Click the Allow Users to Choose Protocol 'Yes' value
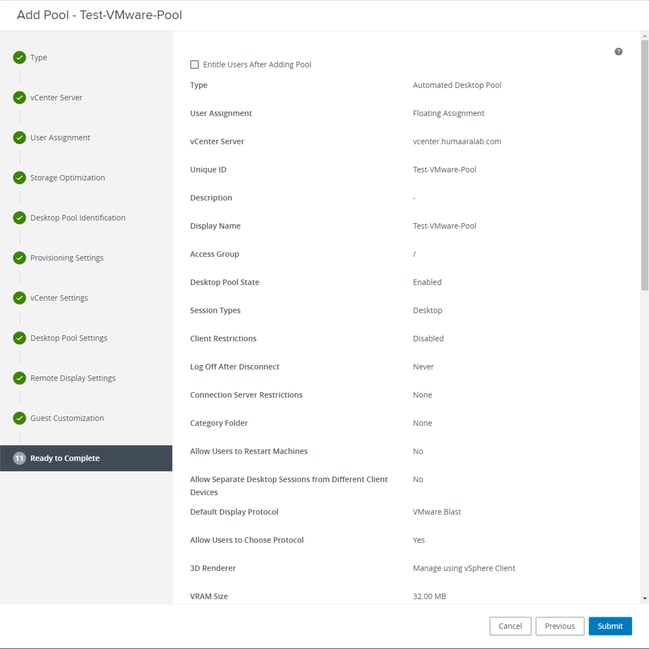 [418, 540]
